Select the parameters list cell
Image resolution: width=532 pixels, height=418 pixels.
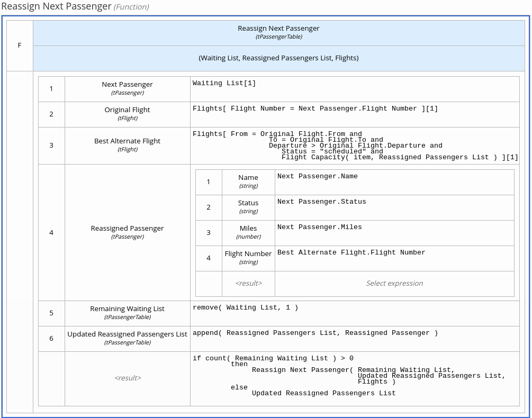coord(278,58)
